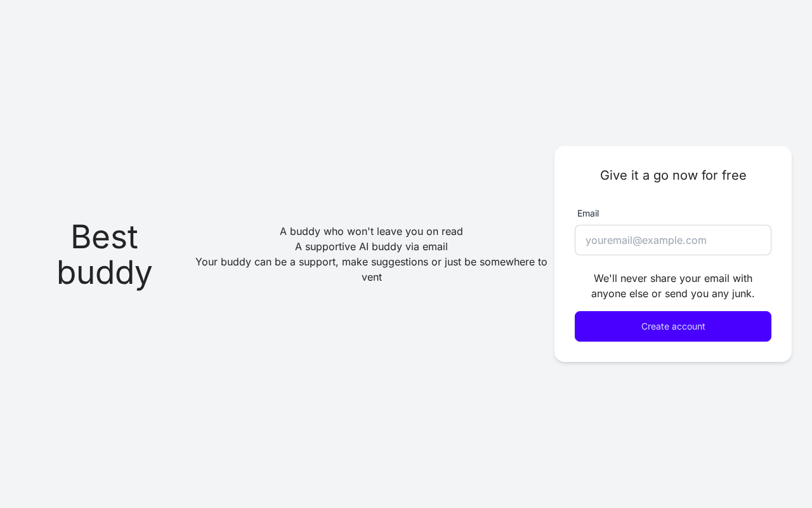This screenshot has height=508, width=812.
Task: Click the word "buddy" in the large title
Action: (105, 272)
